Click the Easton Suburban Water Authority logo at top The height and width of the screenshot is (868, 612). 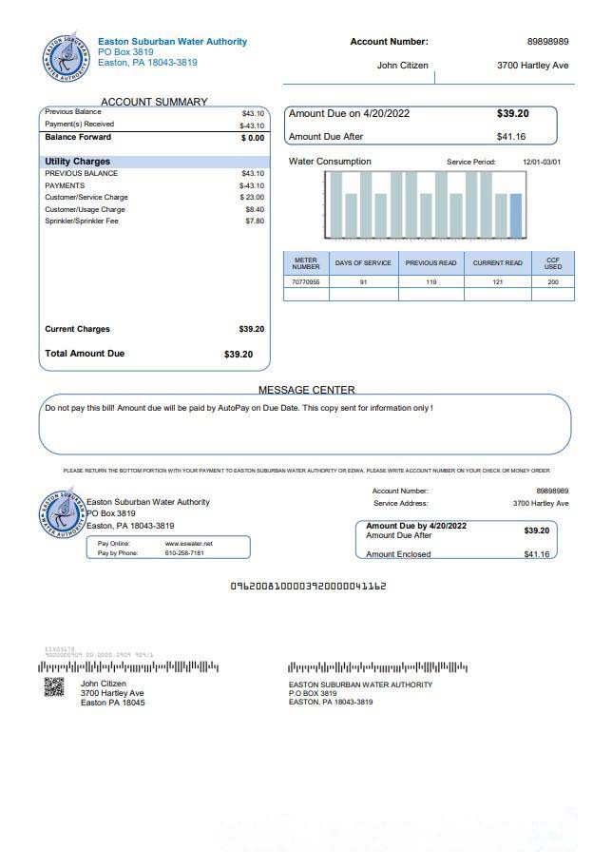[x=67, y=57]
